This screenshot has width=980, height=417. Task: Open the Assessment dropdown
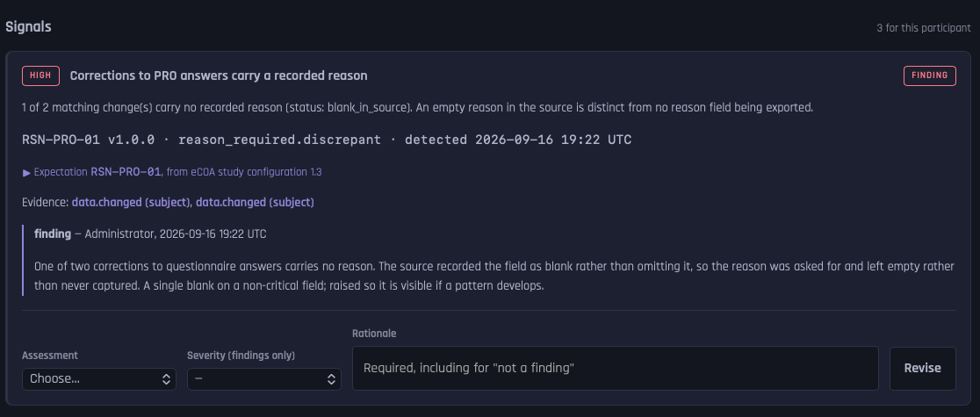pyautogui.click(x=98, y=379)
